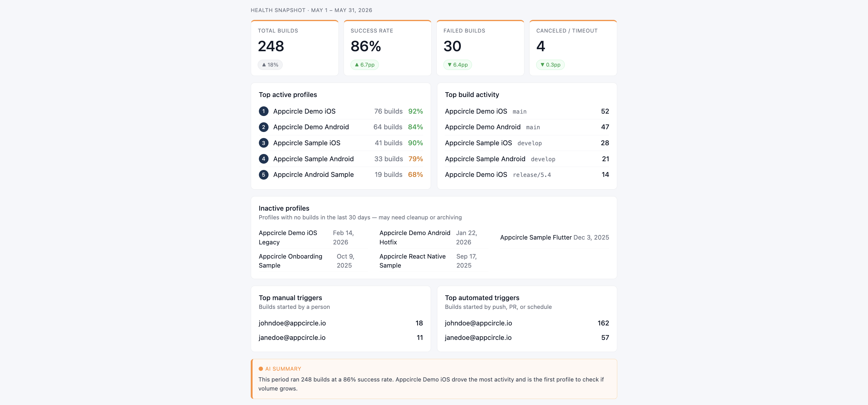Click the orange AI Summary dot icon
This screenshot has width=868, height=405.
[x=260, y=369]
